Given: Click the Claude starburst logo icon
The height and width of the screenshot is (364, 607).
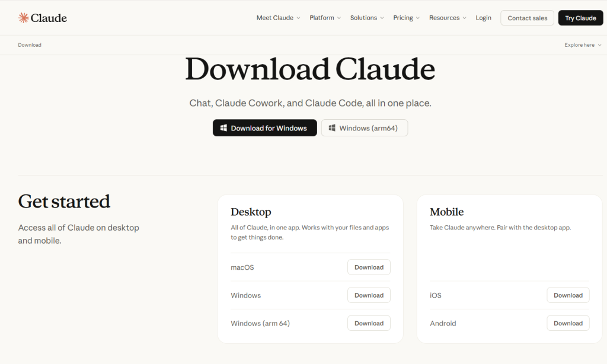Looking at the screenshot, I should coord(23,18).
